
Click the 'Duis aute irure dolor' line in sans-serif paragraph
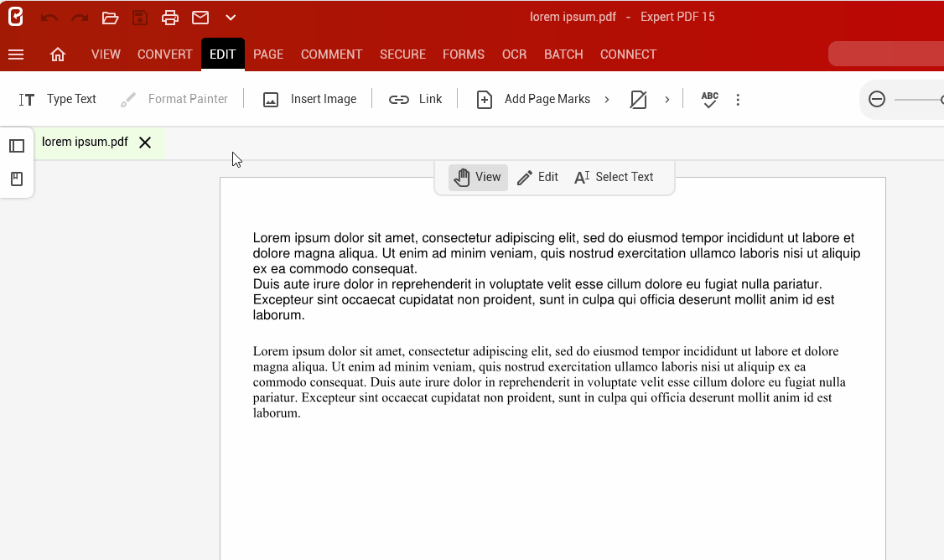click(x=537, y=284)
